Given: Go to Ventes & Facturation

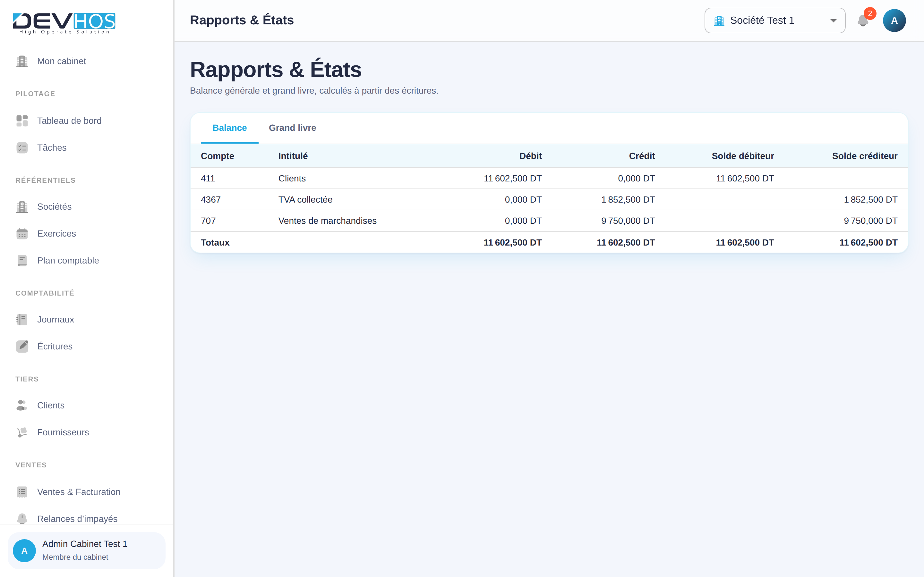Looking at the screenshot, I should [x=79, y=492].
